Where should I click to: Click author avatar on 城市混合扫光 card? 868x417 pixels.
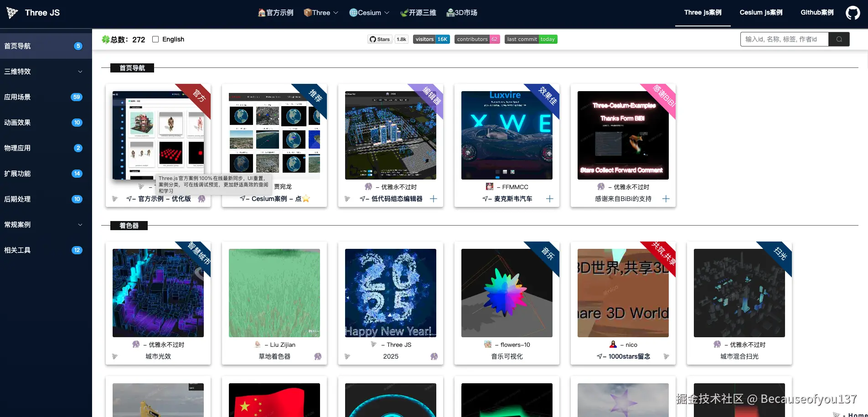717,344
